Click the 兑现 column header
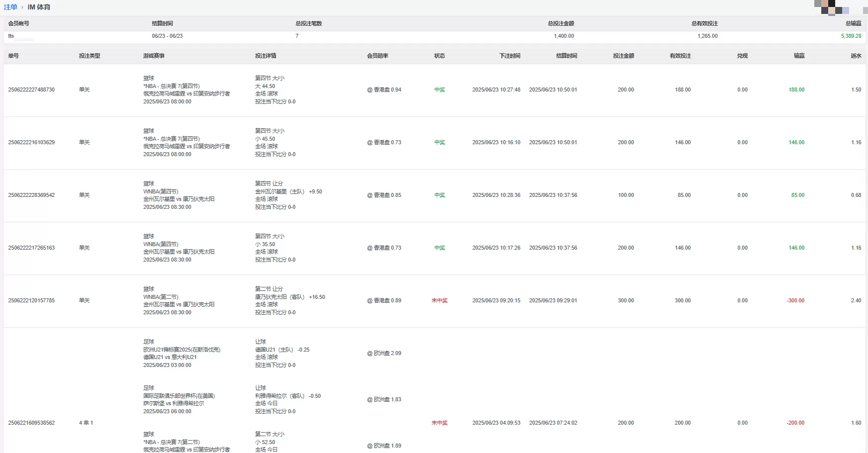Screen dimensions: 868x453 742,56
